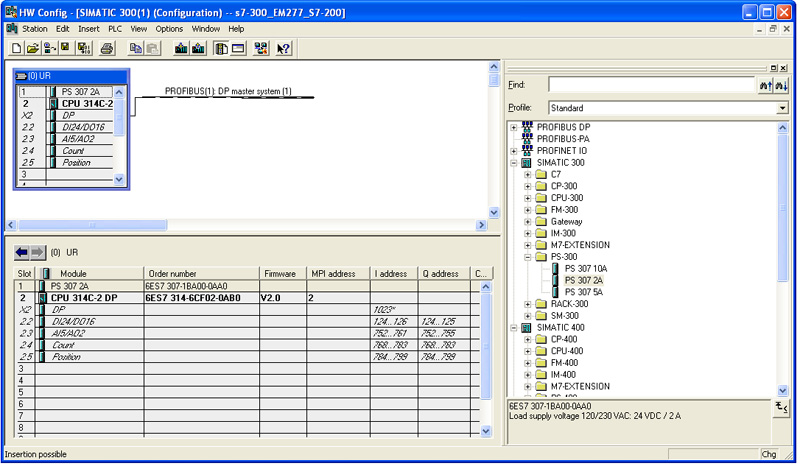Click the forward arrow above slot table
Viewport: 800px width, 466px height.
tap(37, 252)
